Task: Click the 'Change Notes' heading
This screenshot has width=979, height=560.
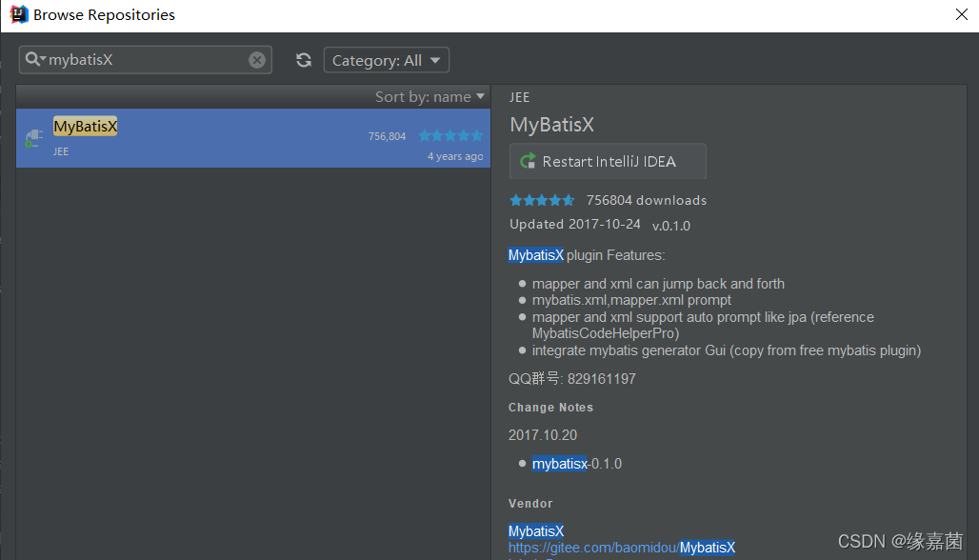Action: point(550,408)
